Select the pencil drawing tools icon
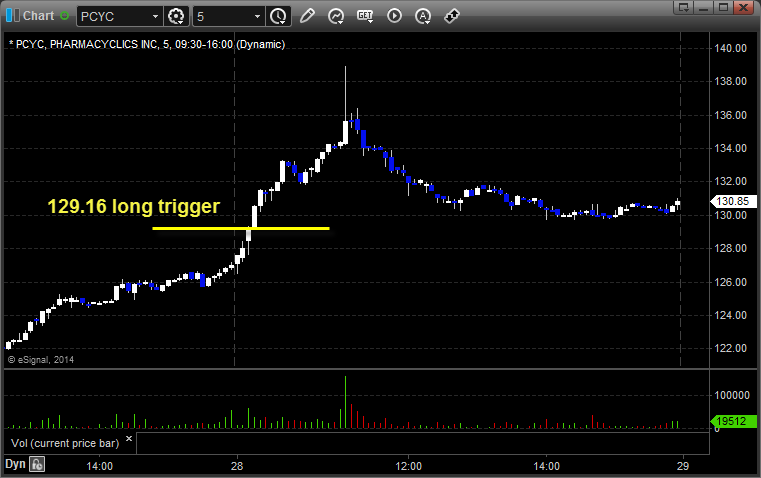Screen dimensions: 761x478 307,16
